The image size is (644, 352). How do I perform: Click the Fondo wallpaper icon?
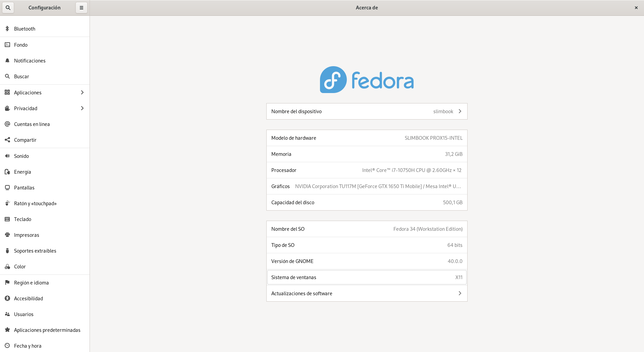click(x=7, y=45)
